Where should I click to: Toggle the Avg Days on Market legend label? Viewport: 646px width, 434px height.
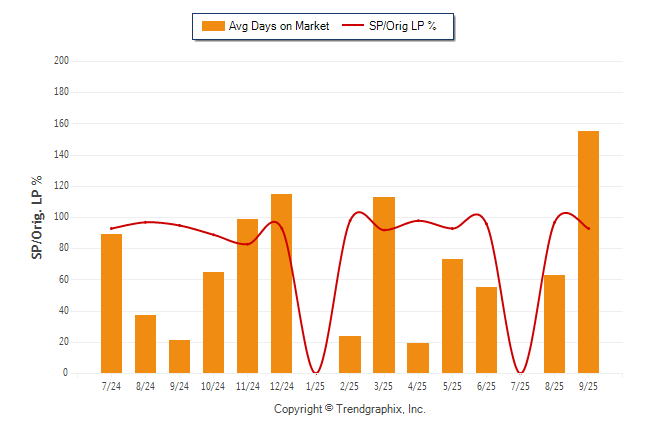point(278,26)
